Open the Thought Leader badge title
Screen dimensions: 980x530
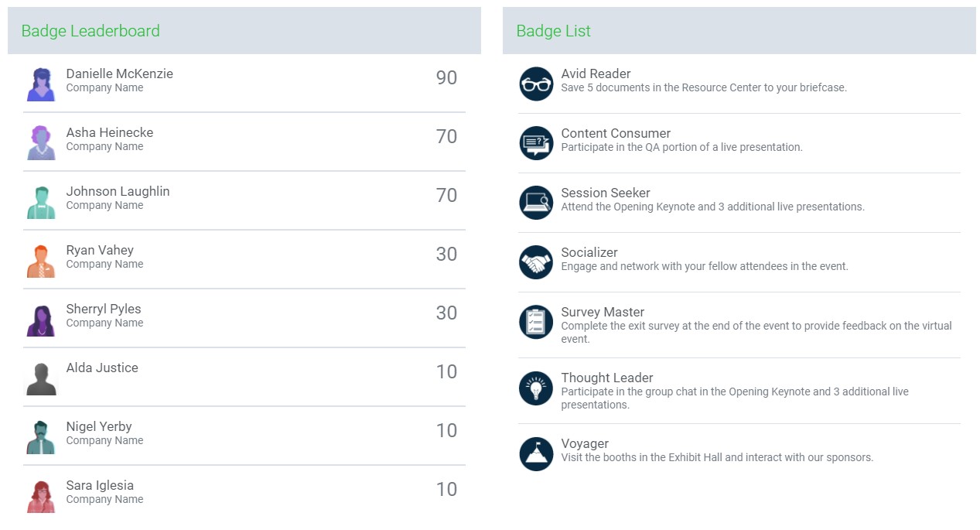point(607,378)
